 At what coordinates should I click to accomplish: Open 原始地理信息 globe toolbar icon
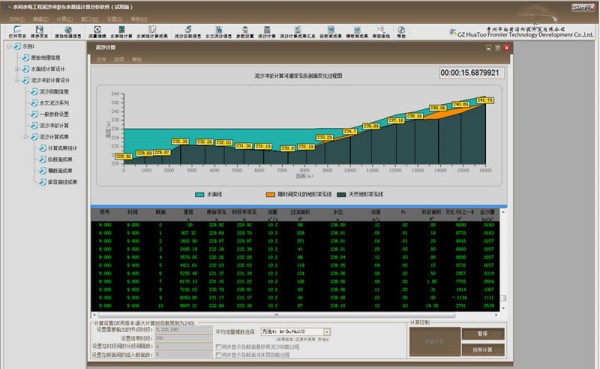[68, 32]
